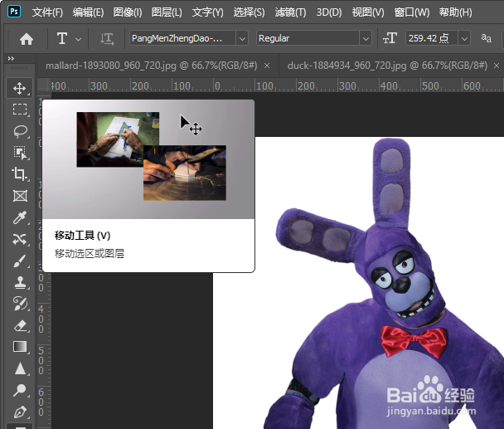Select the Pen tool
Screen dimensions: 504x429
[x=20, y=412]
